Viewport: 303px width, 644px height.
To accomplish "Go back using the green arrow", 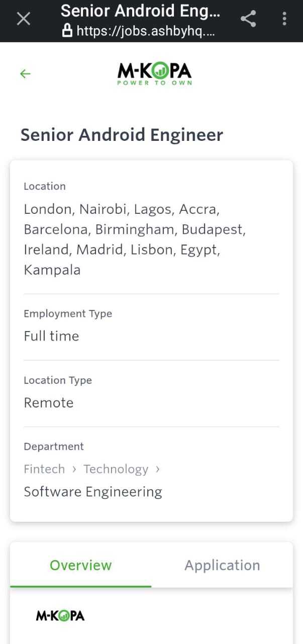I will [25, 74].
